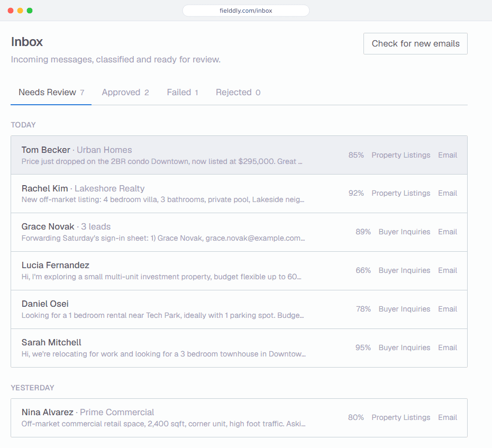Viewport: 492px width, 448px height.
Task: Click the Check for new emails button
Action: pos(415,43)
